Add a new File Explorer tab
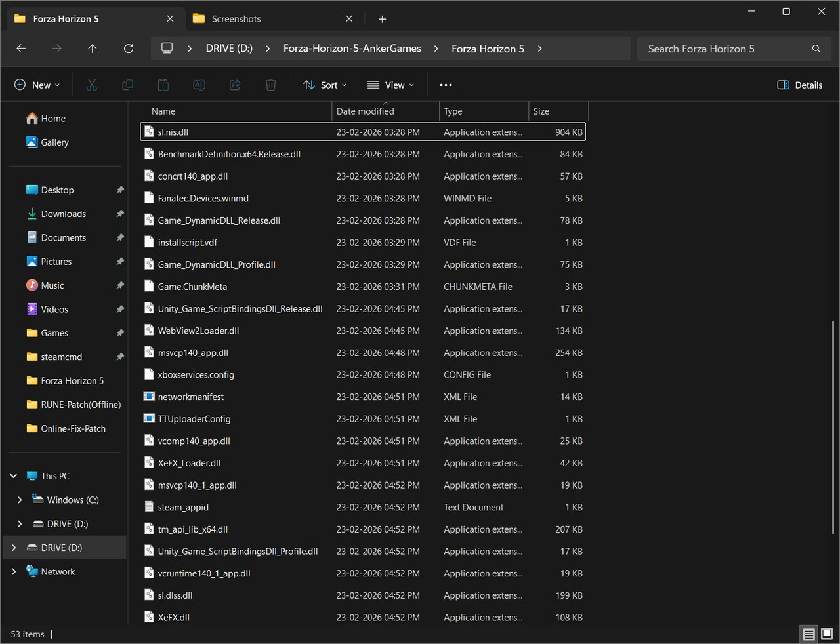 tap(383, 19)
